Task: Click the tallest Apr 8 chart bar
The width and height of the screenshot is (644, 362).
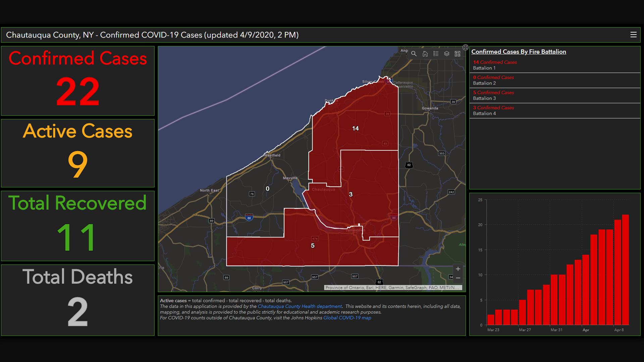Action: 625,270
